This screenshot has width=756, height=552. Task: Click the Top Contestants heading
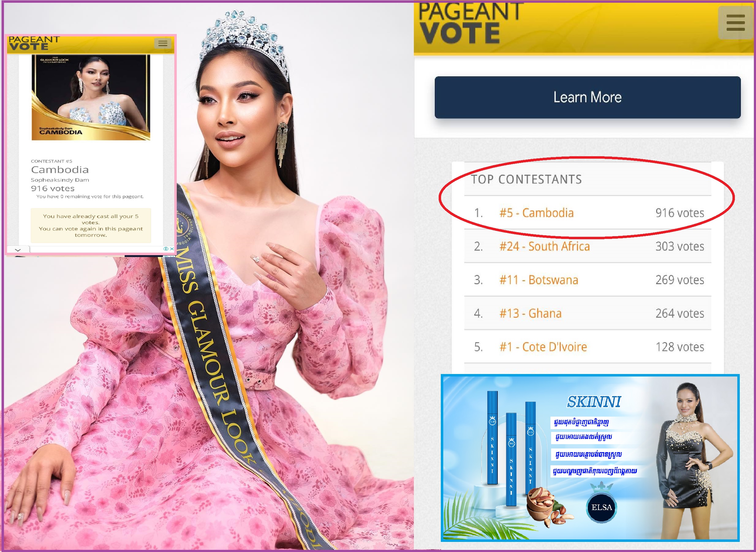click(526, 180)
